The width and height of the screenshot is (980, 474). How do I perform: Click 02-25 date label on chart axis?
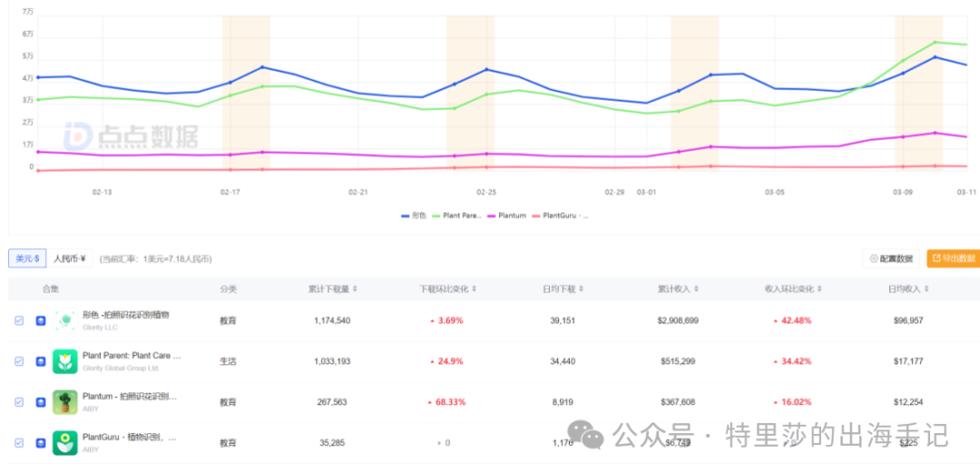point(486,192)
